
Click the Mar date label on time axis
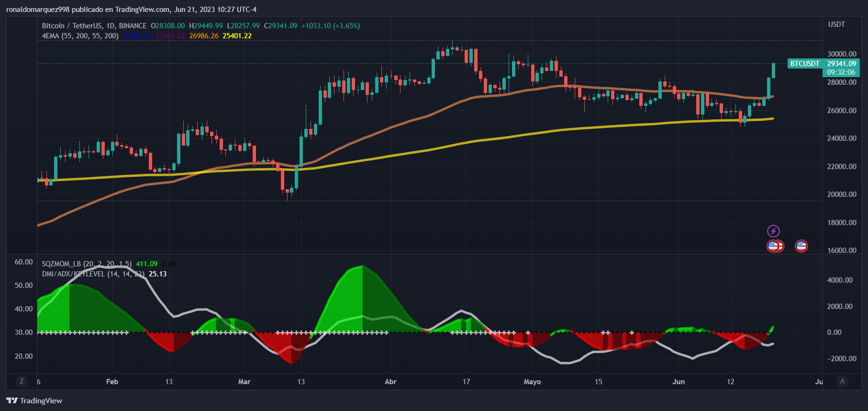click(244, 382)
